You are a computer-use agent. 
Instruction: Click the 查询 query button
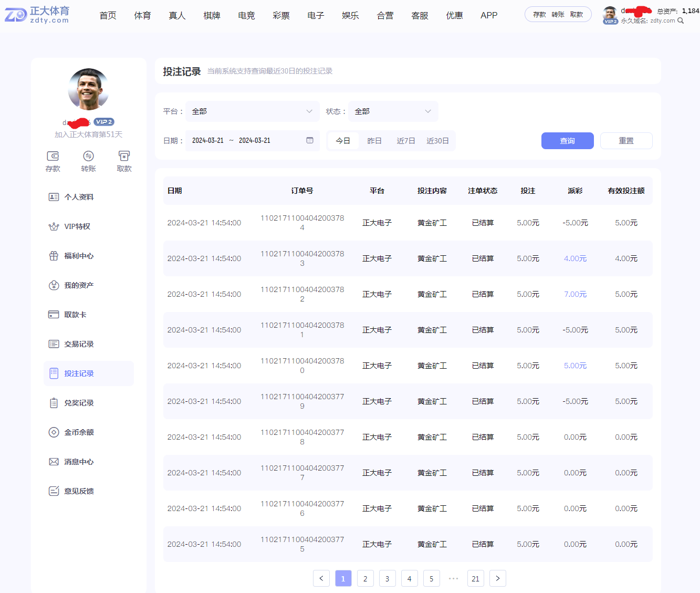click(x=568, y=141)
